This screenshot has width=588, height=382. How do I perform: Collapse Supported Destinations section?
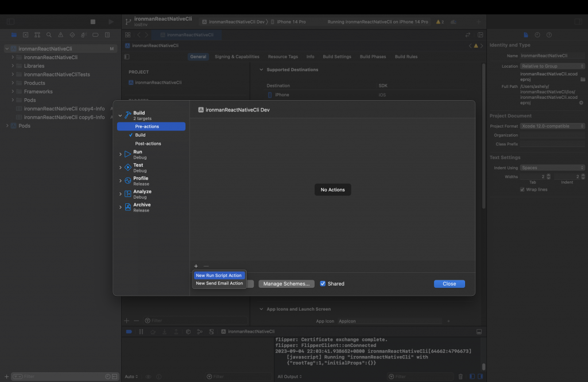[x=261, y=70]
